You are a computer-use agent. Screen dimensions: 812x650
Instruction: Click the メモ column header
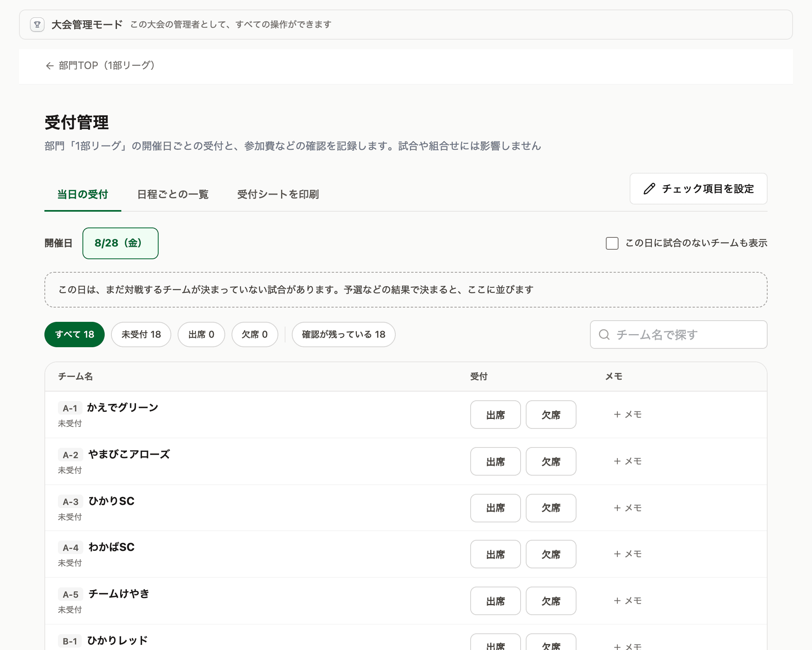tap(614, 377)
